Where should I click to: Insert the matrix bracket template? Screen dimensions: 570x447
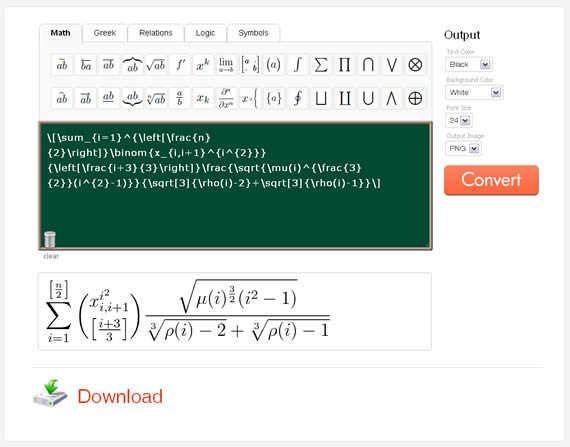pyautogui.click(x=250, y=65)
